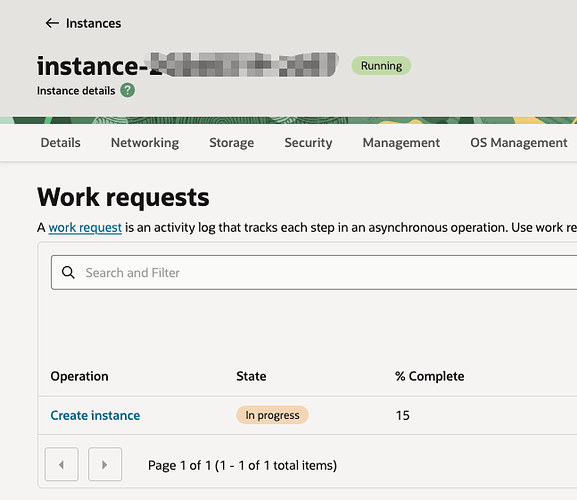Select the Storage tab
Image resolution: width=577 pixels, height=500 pixels.
(231, 143)
